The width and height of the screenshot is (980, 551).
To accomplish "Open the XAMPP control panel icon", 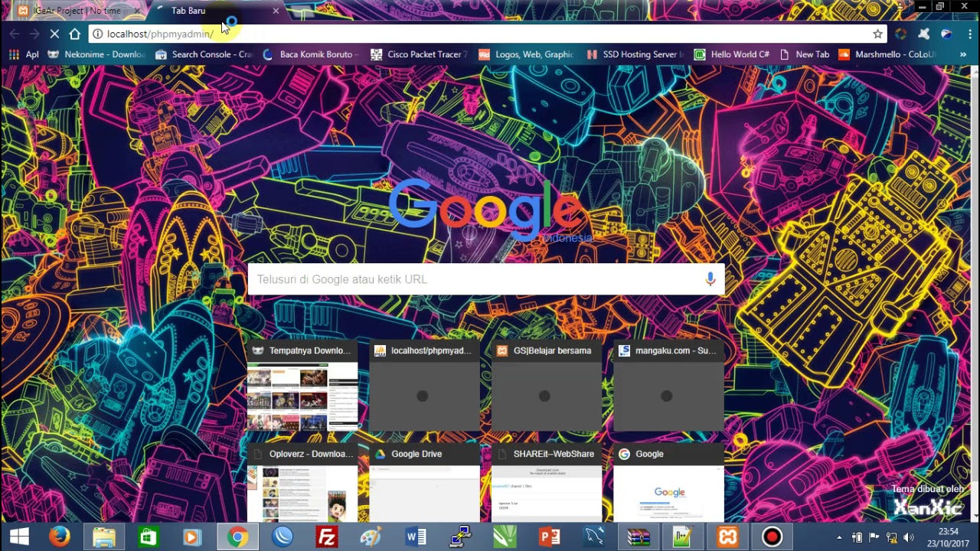I will pos(727,536).
